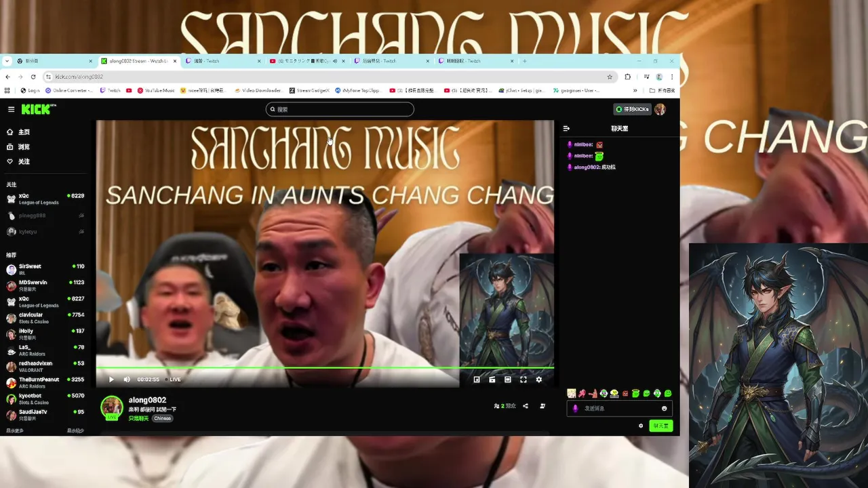Toggle picture-in-picture mini player icon
Viewport: 868px width, 488px height.
477,380
